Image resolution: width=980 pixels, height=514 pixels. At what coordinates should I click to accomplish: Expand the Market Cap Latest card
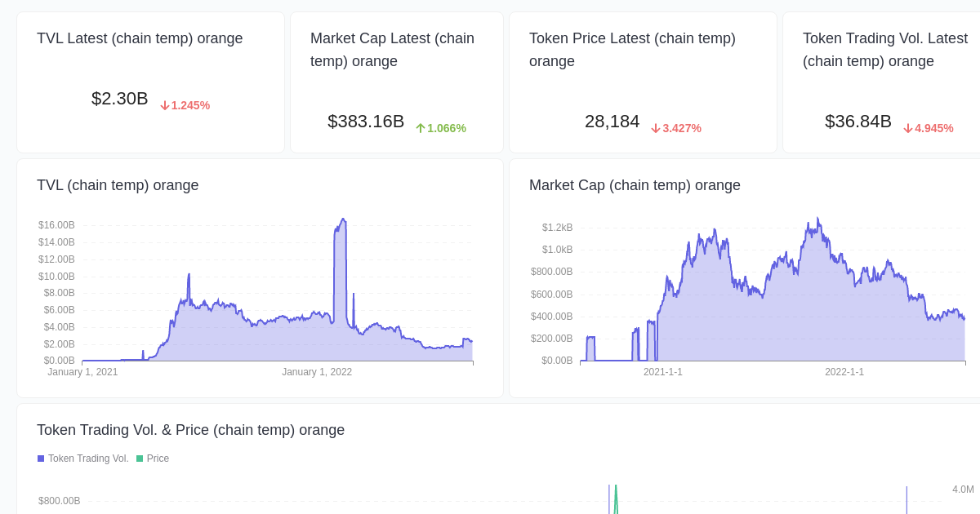click(x=397, y=82)
